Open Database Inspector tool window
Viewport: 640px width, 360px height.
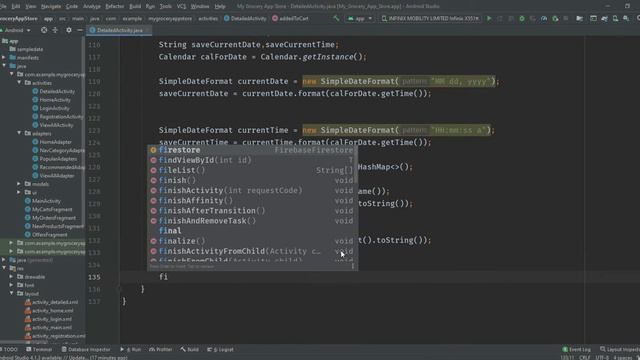pos(86,349)
